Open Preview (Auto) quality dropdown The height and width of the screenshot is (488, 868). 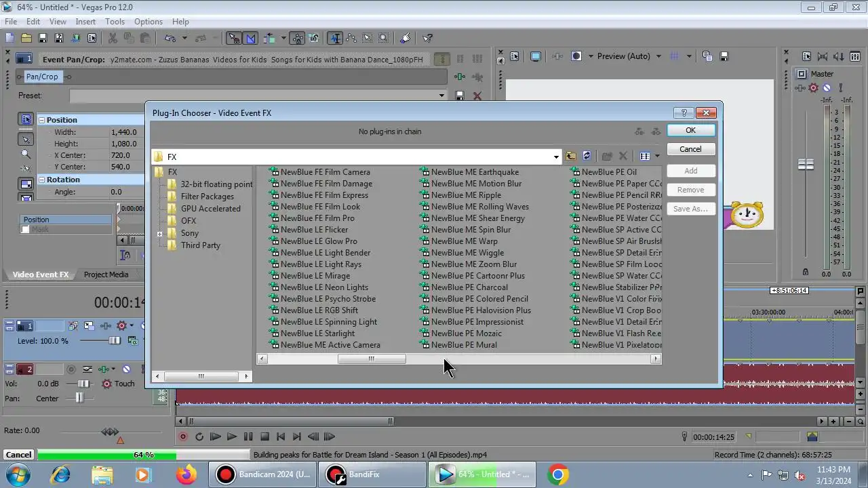(x=658, y=56)
